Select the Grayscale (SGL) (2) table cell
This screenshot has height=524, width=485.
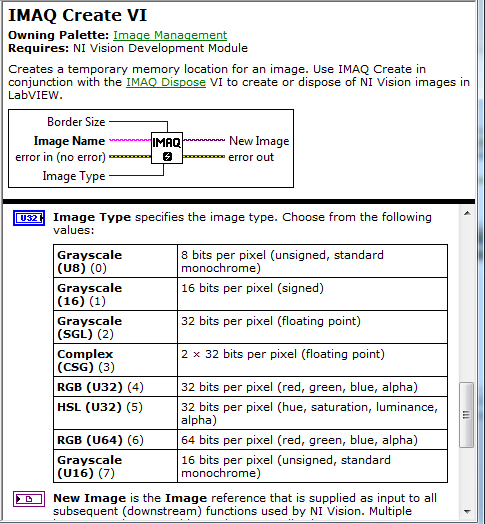pos(115,327)
